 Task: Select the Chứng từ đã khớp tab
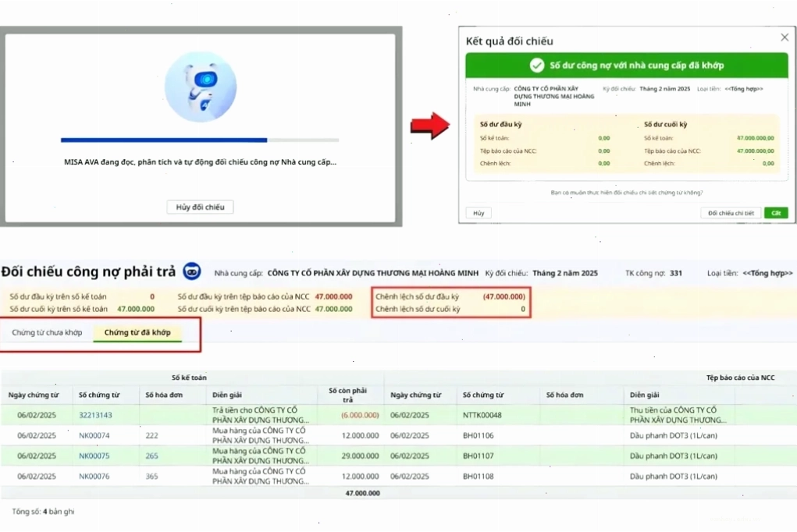coord(137,332)
